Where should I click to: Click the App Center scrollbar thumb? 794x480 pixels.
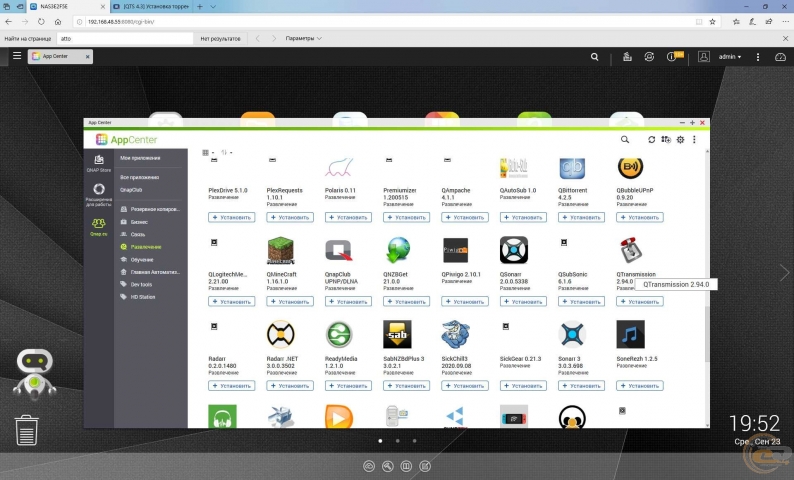(x=706, y=334)
